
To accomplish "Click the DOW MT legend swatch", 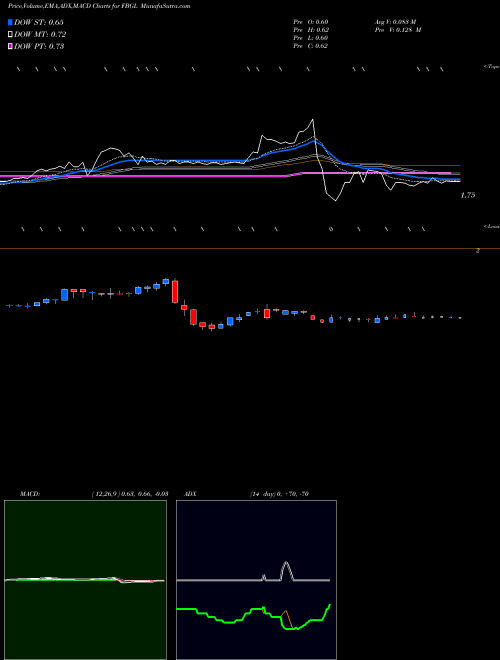I will point(11,35).
